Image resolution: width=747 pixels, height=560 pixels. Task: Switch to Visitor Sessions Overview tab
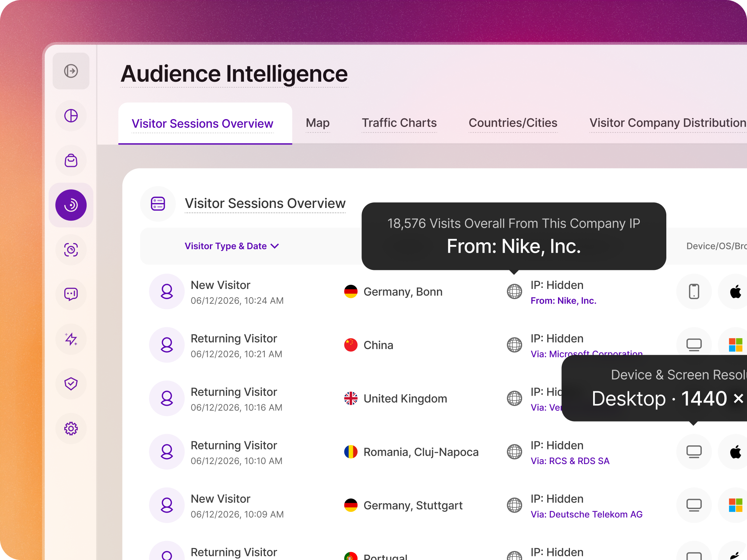(205, 123)
